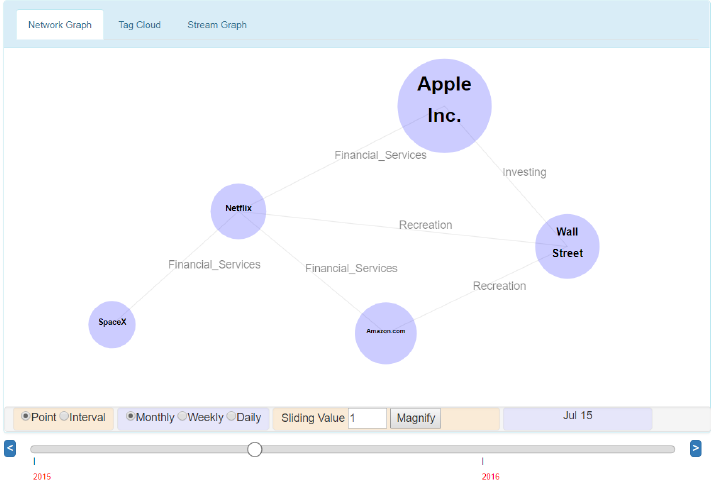Switch to the Tag Cloud tab
This screenshot has height=489, width=711.
[x=140, y=25]
